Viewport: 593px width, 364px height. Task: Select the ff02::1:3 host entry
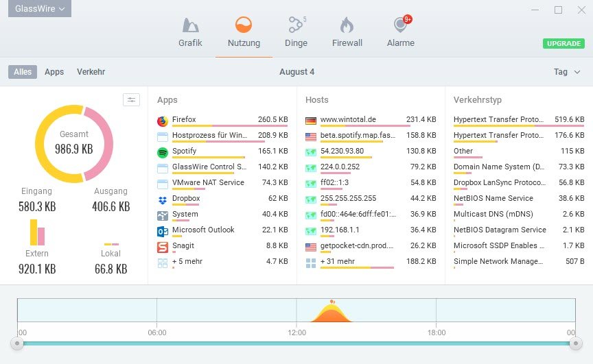[371, 184]
